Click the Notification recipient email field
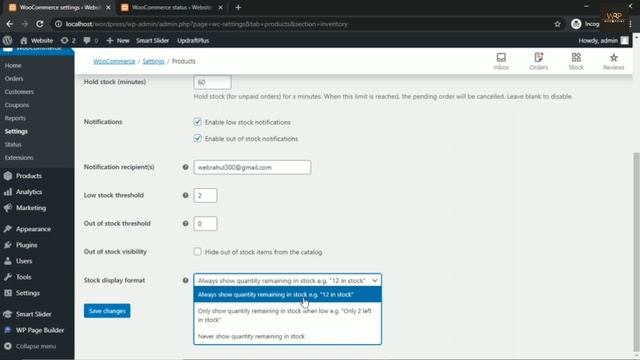The image size is (640, 360). point(252,167)
